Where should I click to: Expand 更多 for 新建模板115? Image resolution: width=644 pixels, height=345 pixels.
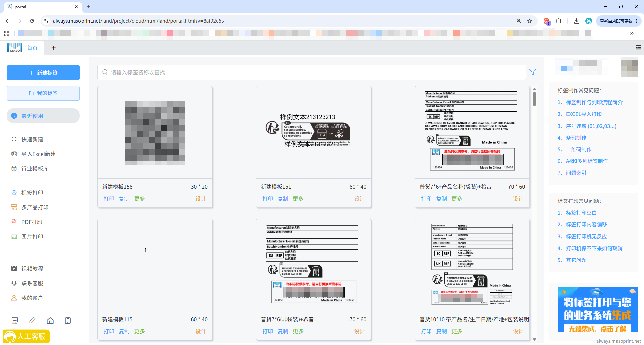pos(140,331)
